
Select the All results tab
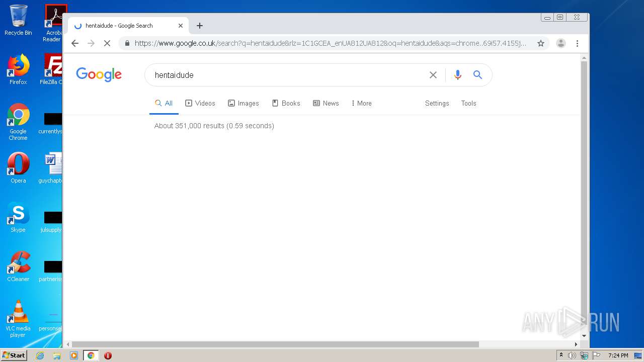[x=164, y=103]
